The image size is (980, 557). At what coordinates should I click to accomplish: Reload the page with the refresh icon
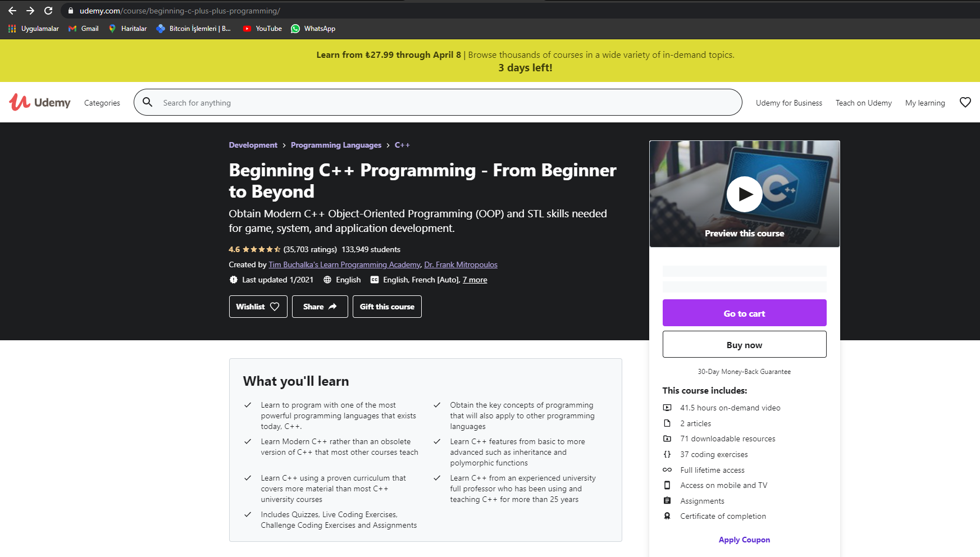[x=48, y=11]
